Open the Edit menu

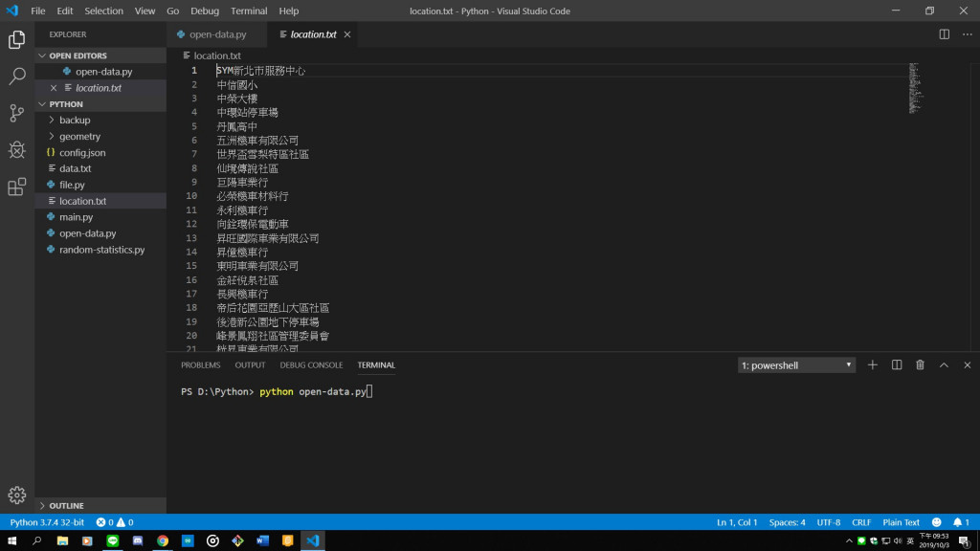[x=64, y=11]
